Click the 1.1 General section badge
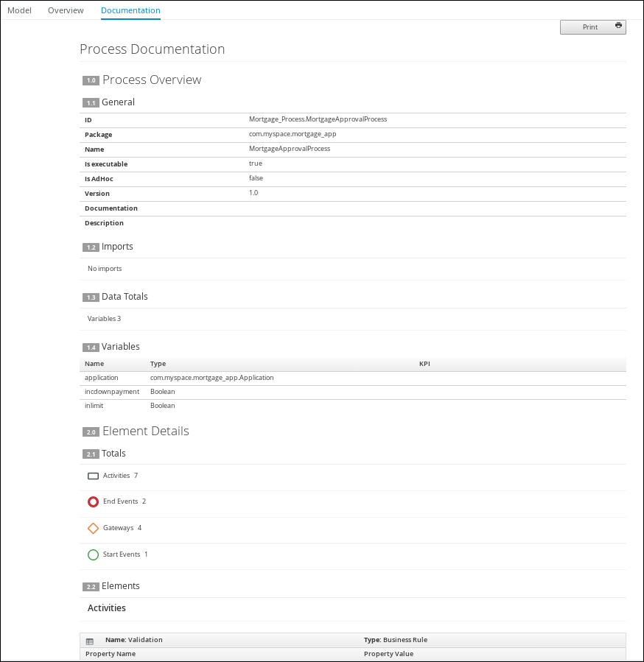This screenshot has height=662, width=644. pyautogui.click(x=91, y=102)
